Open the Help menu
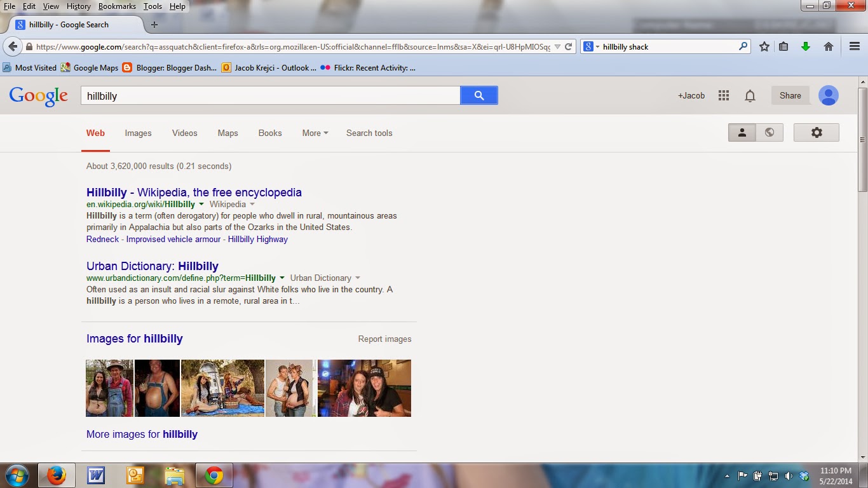 click(x=177, y=6)
